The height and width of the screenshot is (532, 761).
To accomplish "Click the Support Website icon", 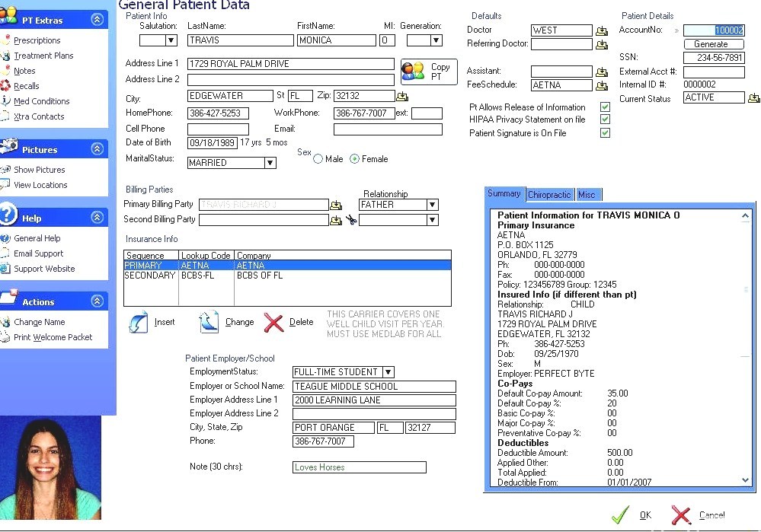I will (x=5, y=268).
